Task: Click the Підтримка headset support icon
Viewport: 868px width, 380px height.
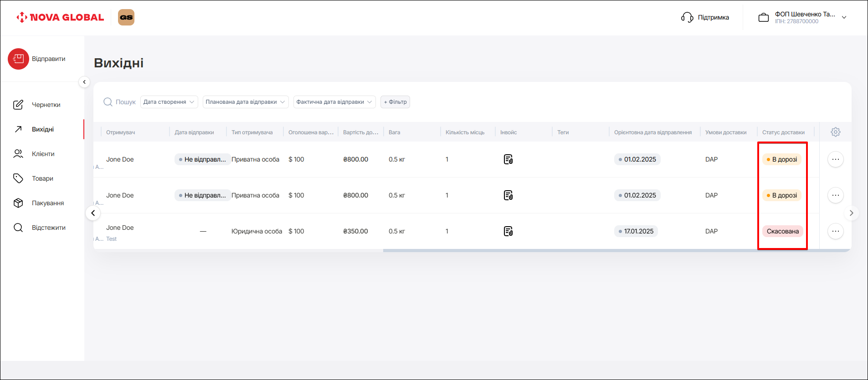Action: coord(687,17)
